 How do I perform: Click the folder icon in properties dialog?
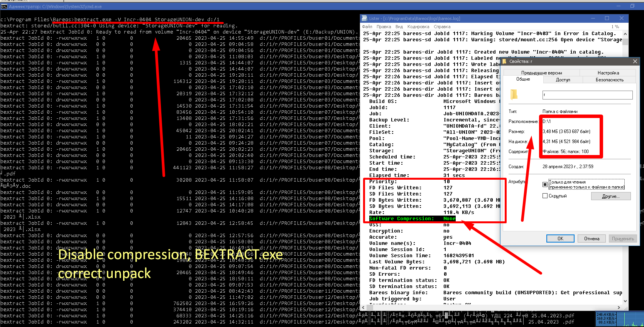514,94
